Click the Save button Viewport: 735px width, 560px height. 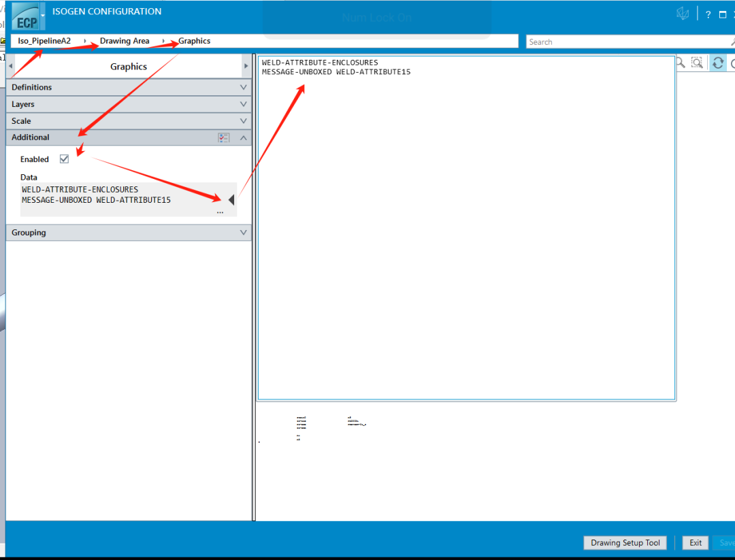tap(725, 543)
